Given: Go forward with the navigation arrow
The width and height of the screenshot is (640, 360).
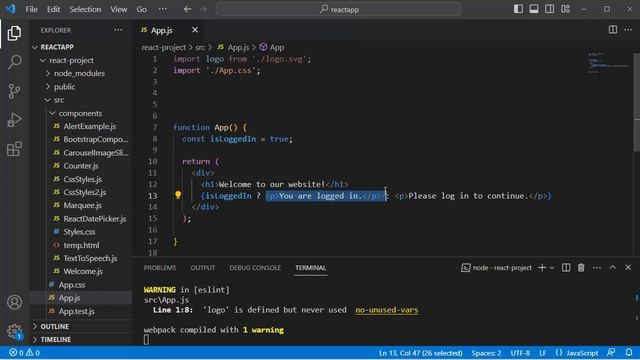Looking at the screenshot, I should point(204,9).
